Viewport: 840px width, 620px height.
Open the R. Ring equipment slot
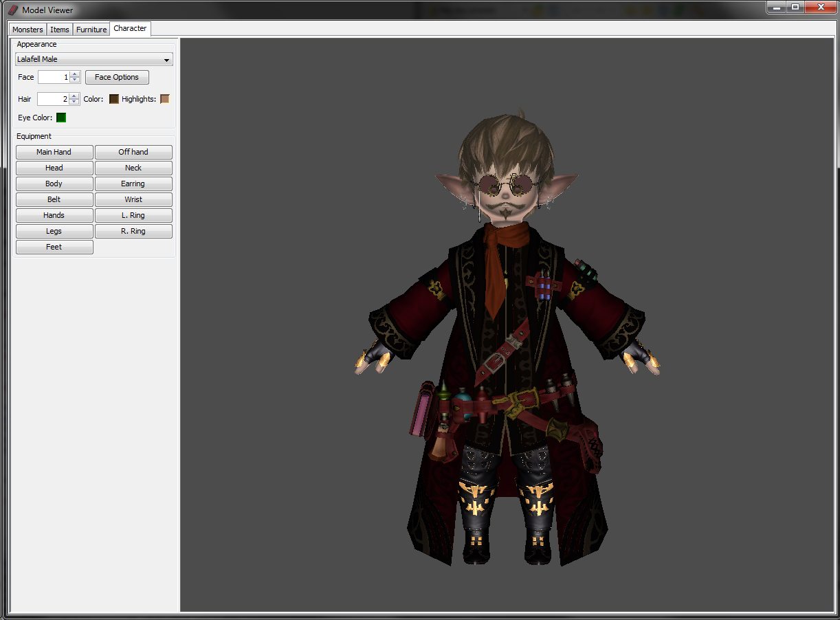[133, 231]
